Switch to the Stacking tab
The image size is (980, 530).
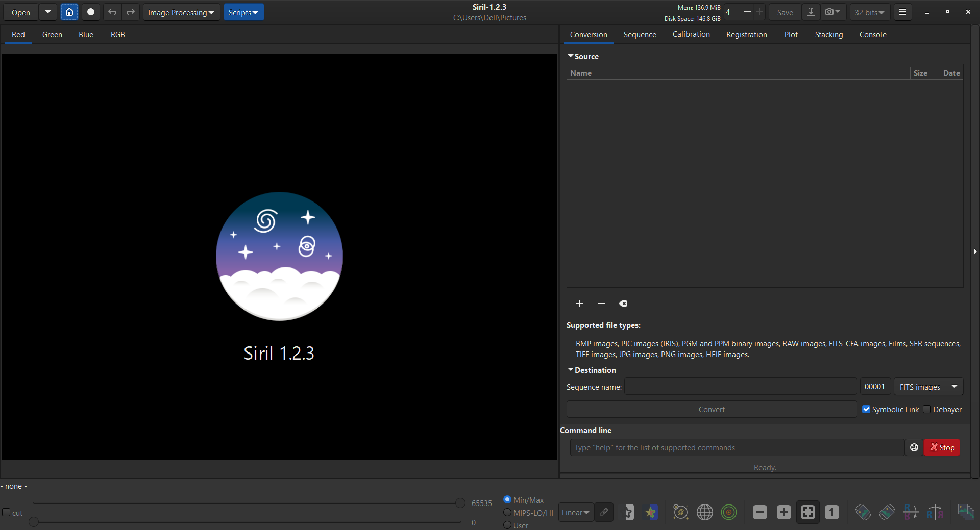coord(828,35)
